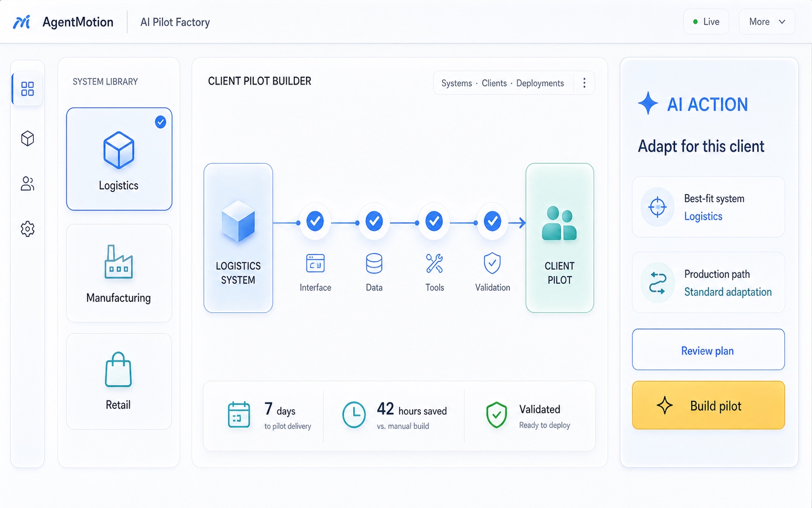Toggle the Data step checkmark

pos(374,221)
